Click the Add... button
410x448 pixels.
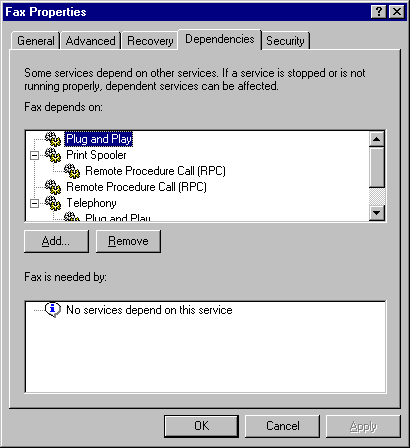[56, 241]
